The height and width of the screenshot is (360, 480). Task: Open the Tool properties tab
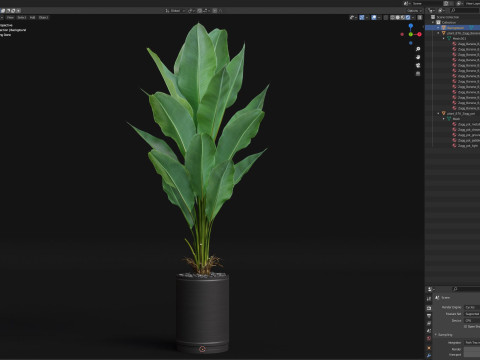tap(429, 299)
